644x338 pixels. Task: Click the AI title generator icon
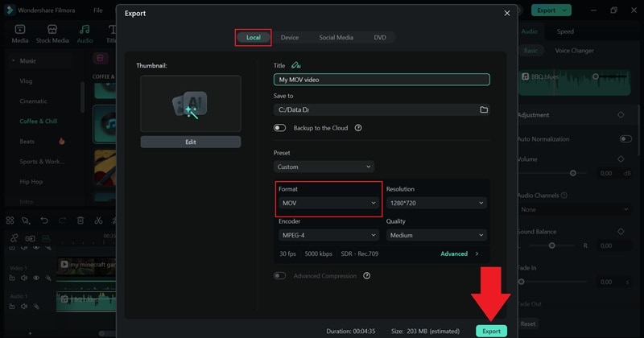[x=295, y=65]
